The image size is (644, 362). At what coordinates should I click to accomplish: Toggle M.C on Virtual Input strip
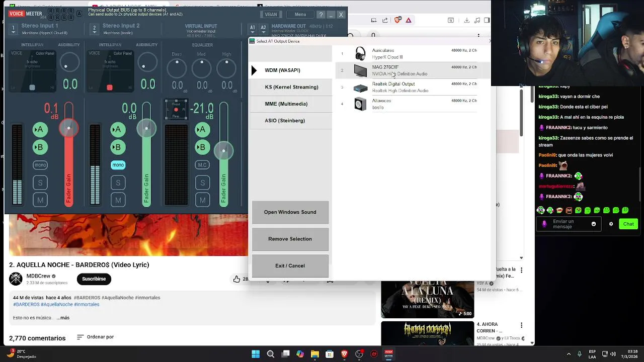pyautogui.click(x=202, y=165)
